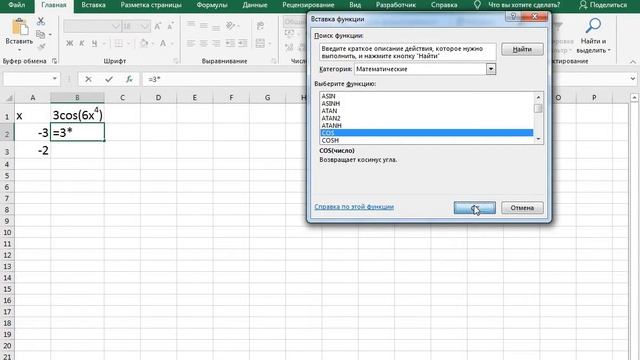This screenshot has height=360, width=640.
Task: Open the borders dropdown arrow
Action: coord(128,43)
